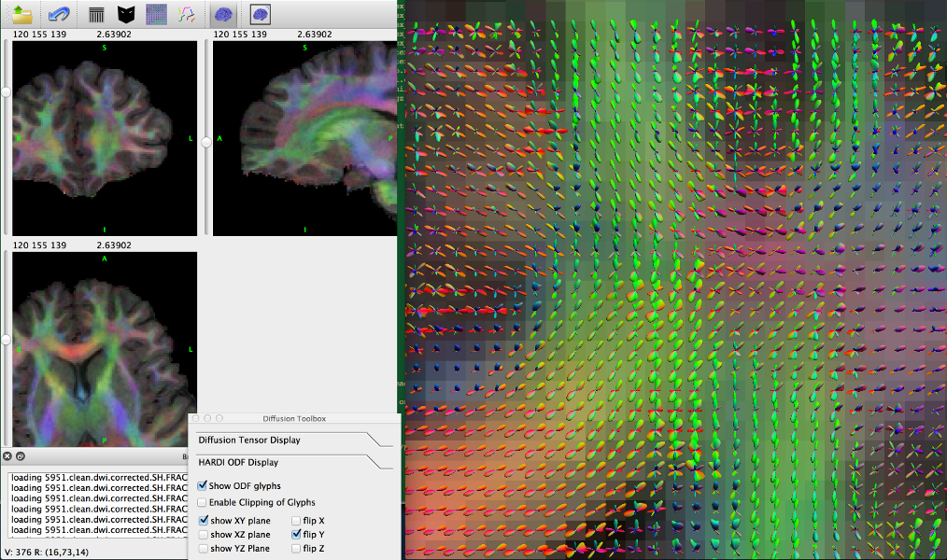Click the black cat mask icon
Viewport: 947px width, 560px height.
pos(126,14)
